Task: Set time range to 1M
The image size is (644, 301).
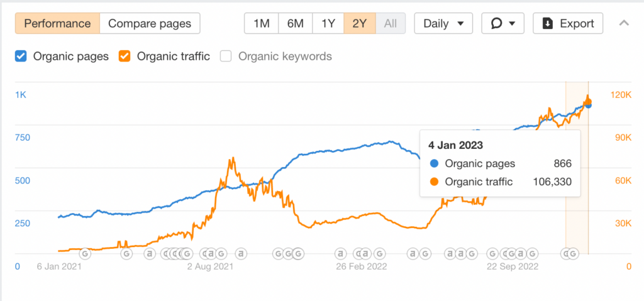Action: [x=261, y=23]
